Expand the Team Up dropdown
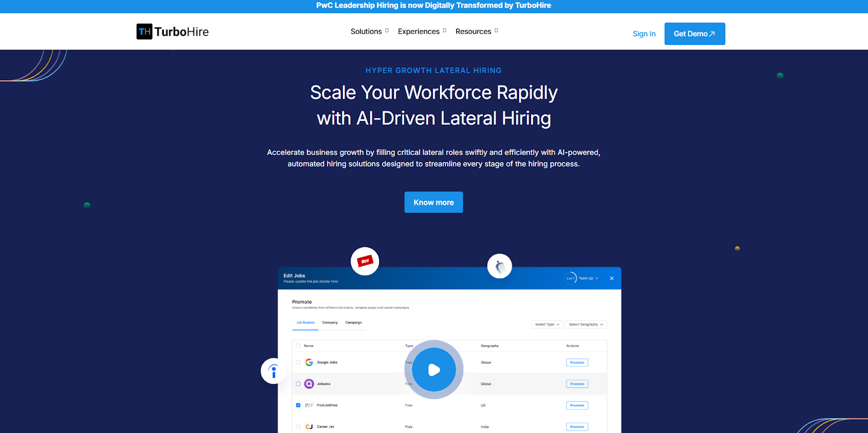The width and height of the screenshot is (868, 433). (589, 278)
